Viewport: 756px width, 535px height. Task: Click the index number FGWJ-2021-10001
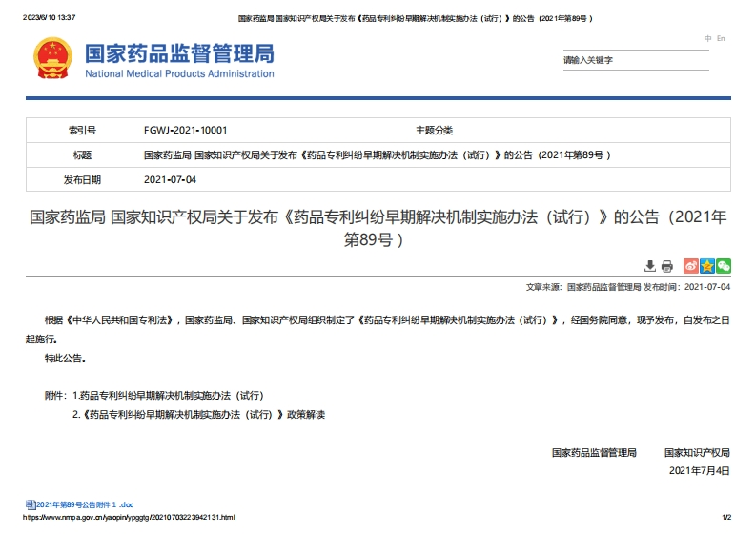(185, 130)
